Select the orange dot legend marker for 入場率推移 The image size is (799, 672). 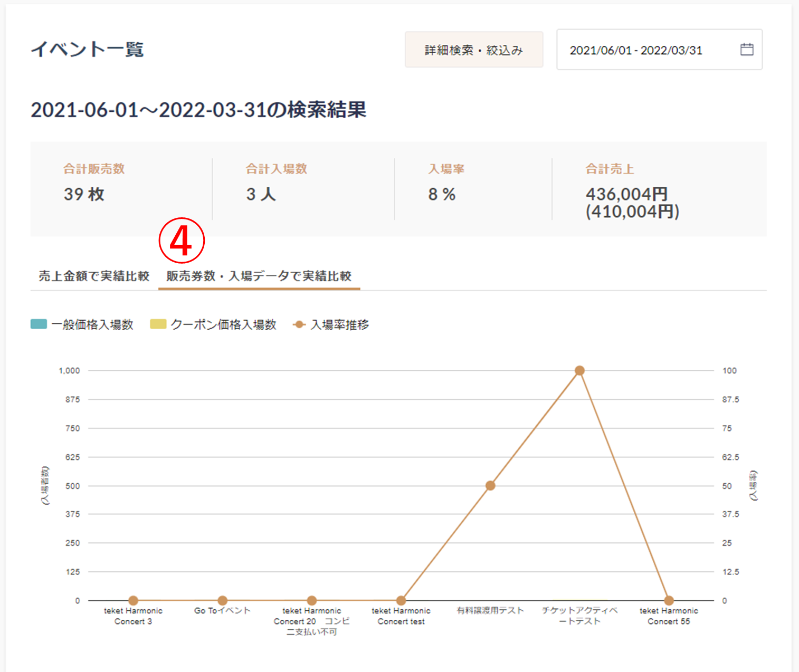point(299,325)
